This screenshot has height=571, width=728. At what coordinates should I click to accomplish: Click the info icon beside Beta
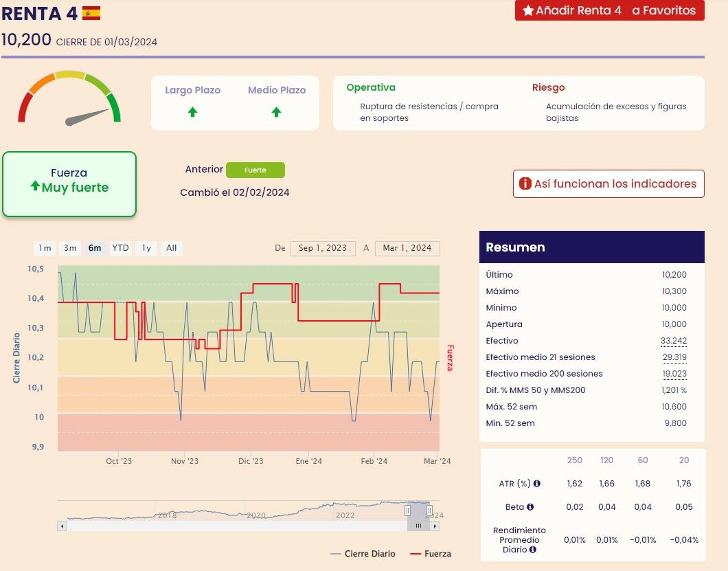tap(530, 507)
